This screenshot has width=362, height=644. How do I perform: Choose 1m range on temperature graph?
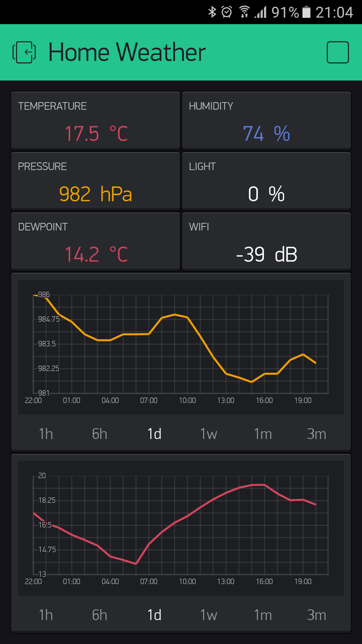point(263,615)
